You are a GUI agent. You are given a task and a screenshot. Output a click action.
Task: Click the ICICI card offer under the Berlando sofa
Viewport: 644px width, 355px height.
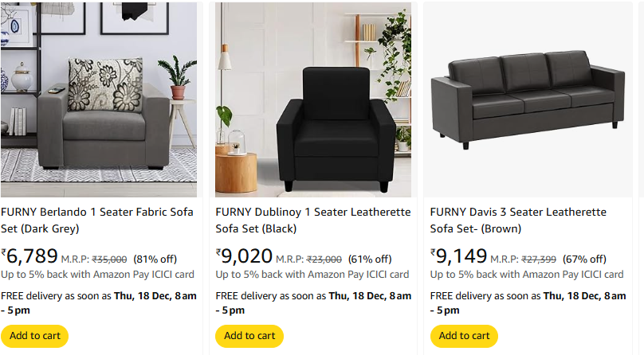click(97, 275)
